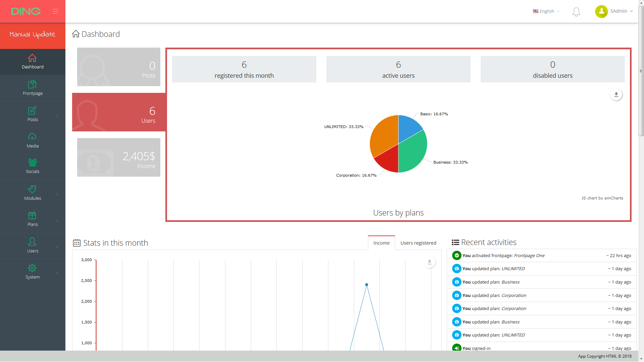This screenshot has width=644, height=362.
Task: Click the Dashboard home icon in the sidebar
Action: click(x=32, y=58)
